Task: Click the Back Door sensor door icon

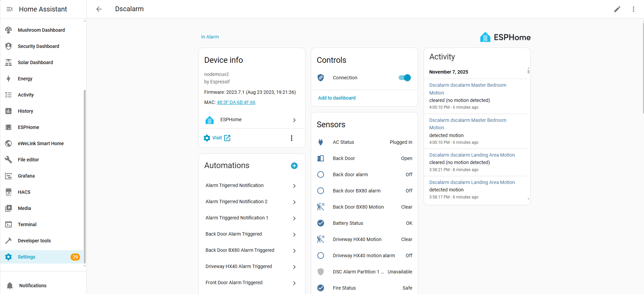Action: (x=321, y=158)
